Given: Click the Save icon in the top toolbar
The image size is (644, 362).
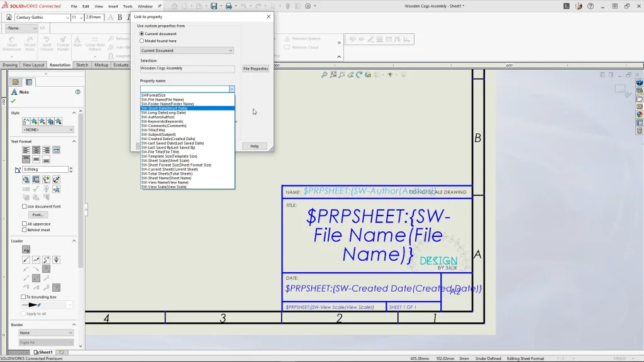Looking at the screenshot, I should 214,6.
